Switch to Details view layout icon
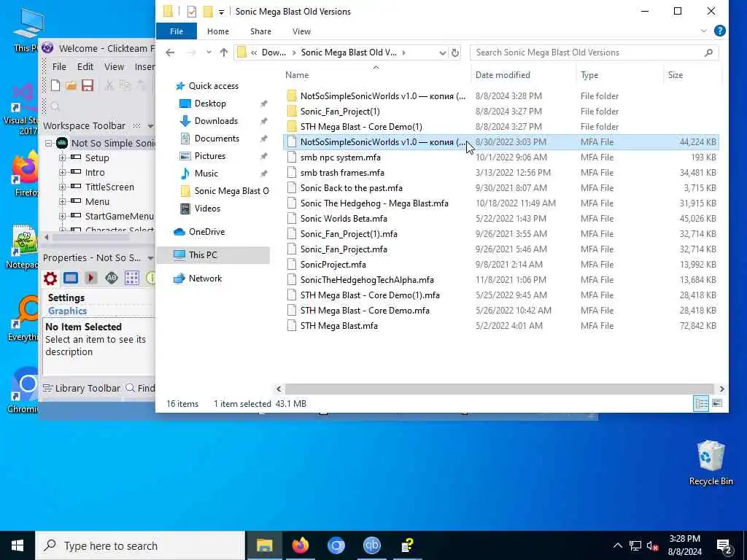The image size is (747, 560). click(701, 404)
